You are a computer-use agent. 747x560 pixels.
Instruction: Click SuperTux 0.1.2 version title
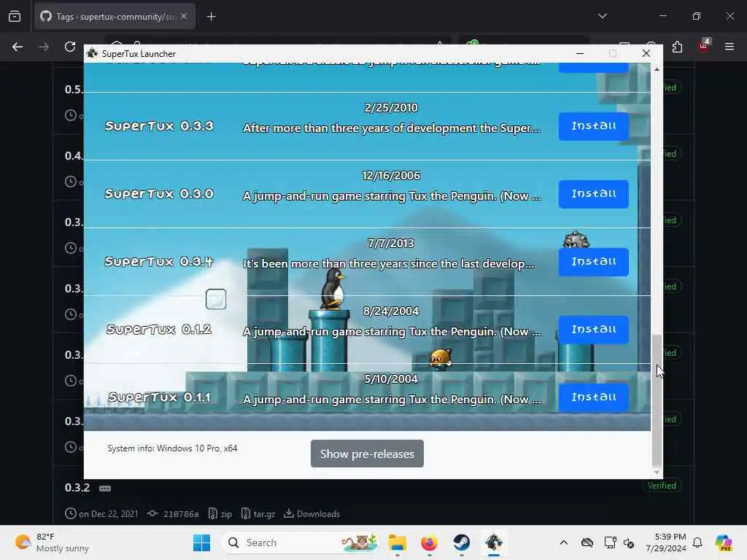point(159,330)
